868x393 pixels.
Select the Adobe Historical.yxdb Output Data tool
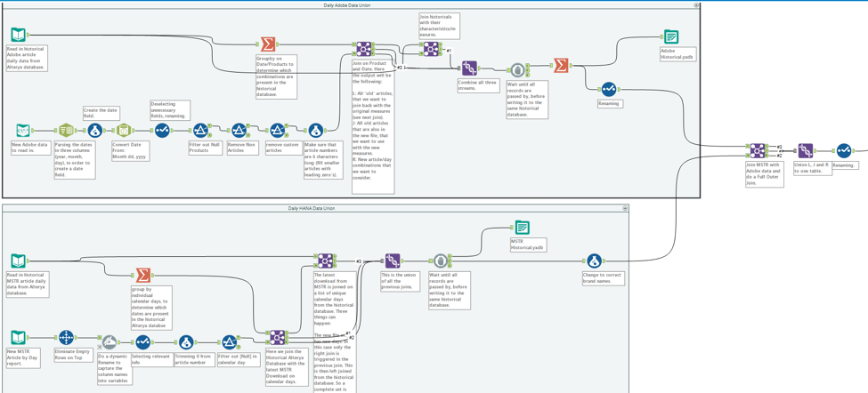(x=671, y=37)
